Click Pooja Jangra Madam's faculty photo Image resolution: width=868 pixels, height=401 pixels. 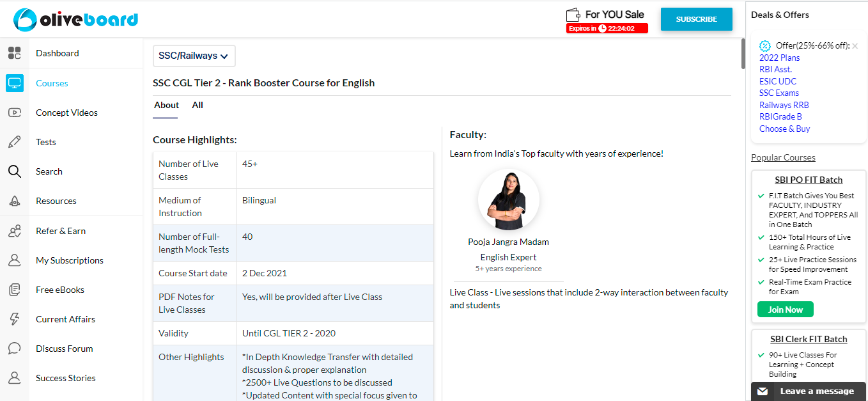[508, 200]
